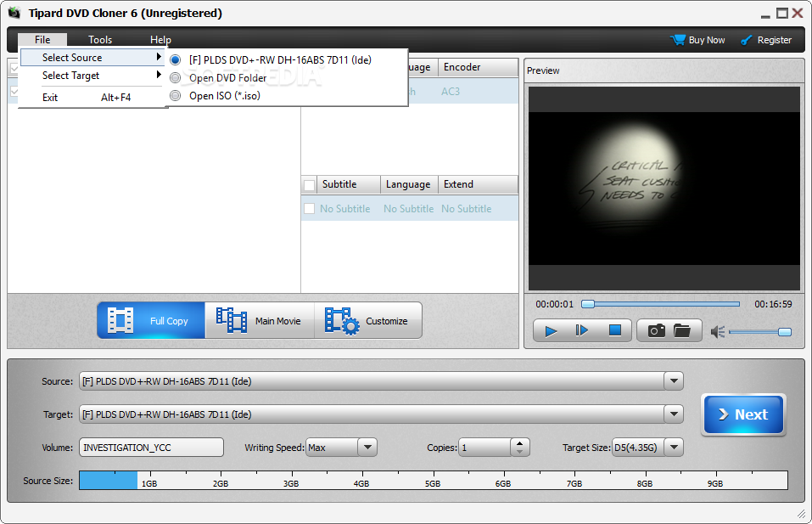The width and height of the screenshot is (812, 524).
Task: Click the Full Copy film icon
Action: [x=120, y=320]
